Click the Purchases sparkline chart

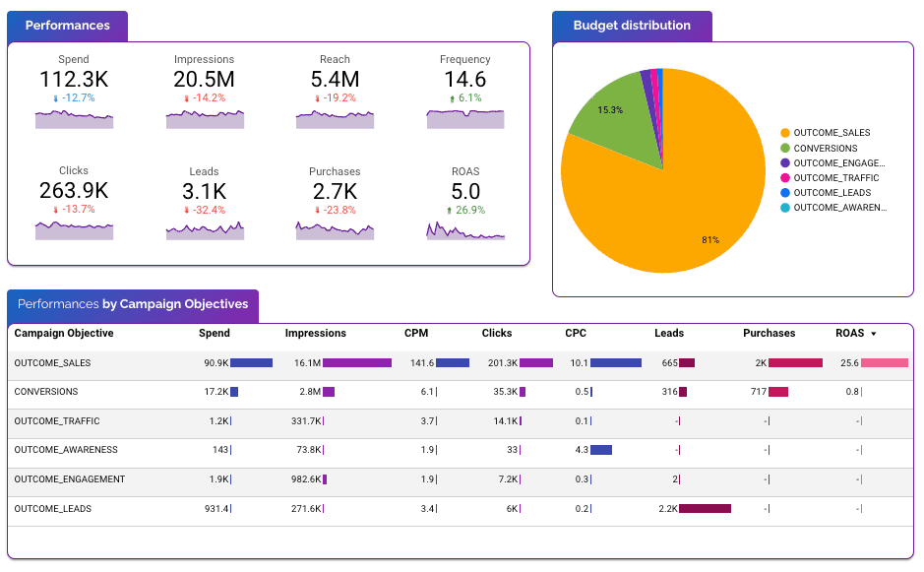pyautogui.click(x=335, y=230)
